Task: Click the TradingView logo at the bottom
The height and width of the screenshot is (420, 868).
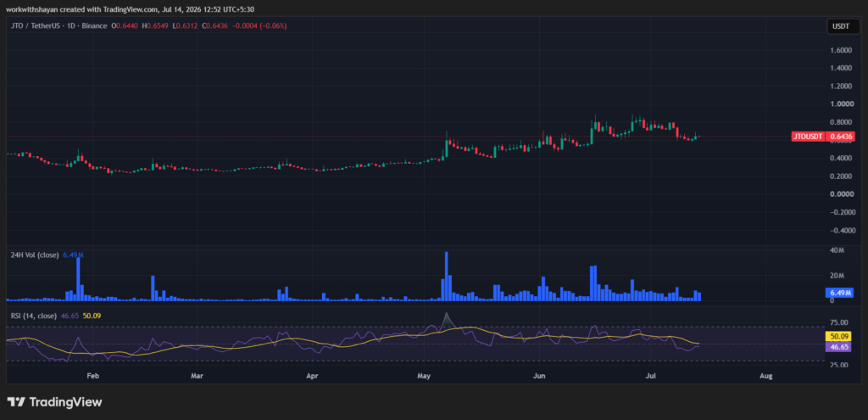Action: pos(54,401)
